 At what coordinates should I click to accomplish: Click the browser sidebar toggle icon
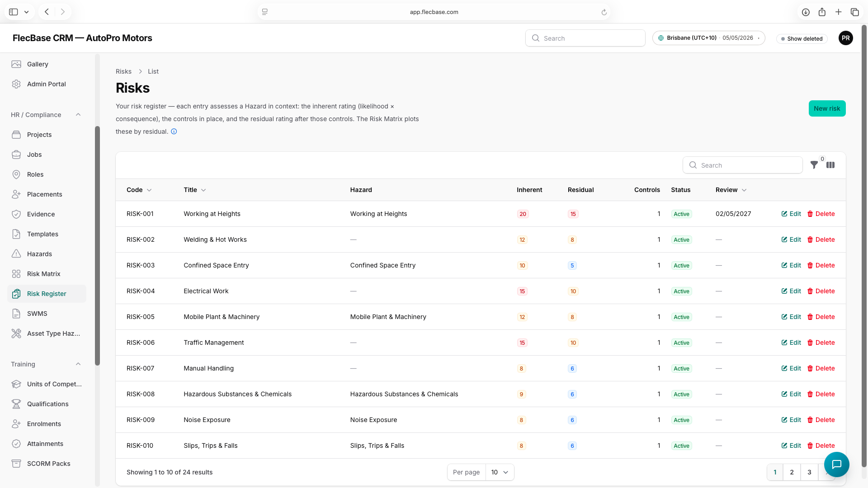[x=14, y=12]
